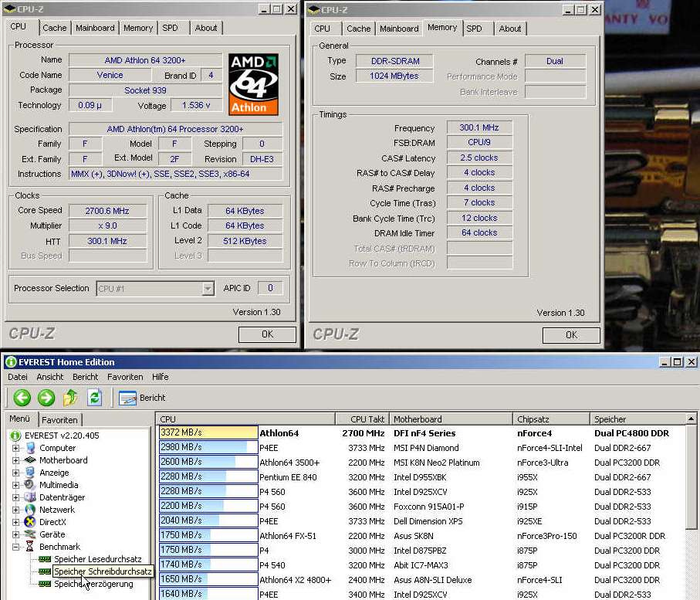The image size is (700, 600).
Task: Click OK in the right CPU-Z window
Action: (x=571, y=335)
